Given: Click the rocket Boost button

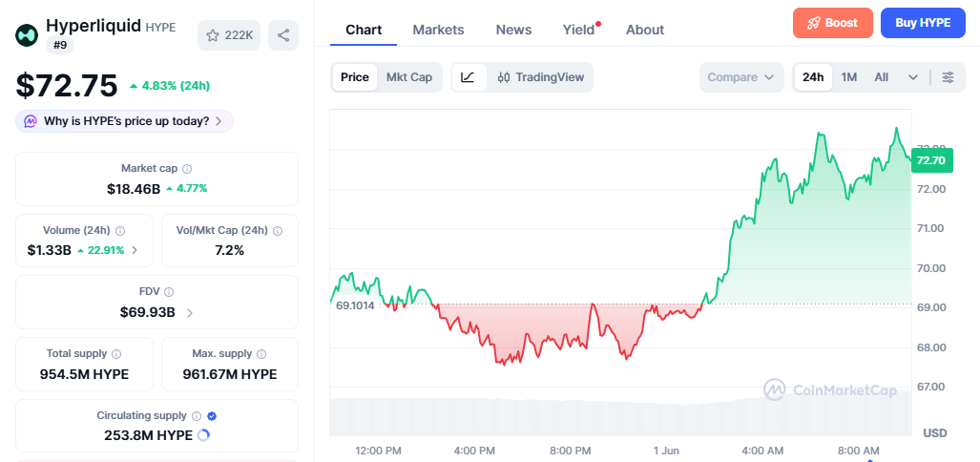Looking at the screenshot, I should 833,23.
